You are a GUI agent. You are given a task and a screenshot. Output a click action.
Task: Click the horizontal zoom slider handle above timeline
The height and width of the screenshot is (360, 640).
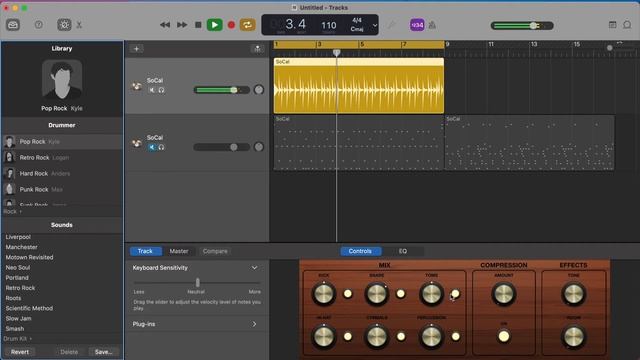tap(609, 48)
